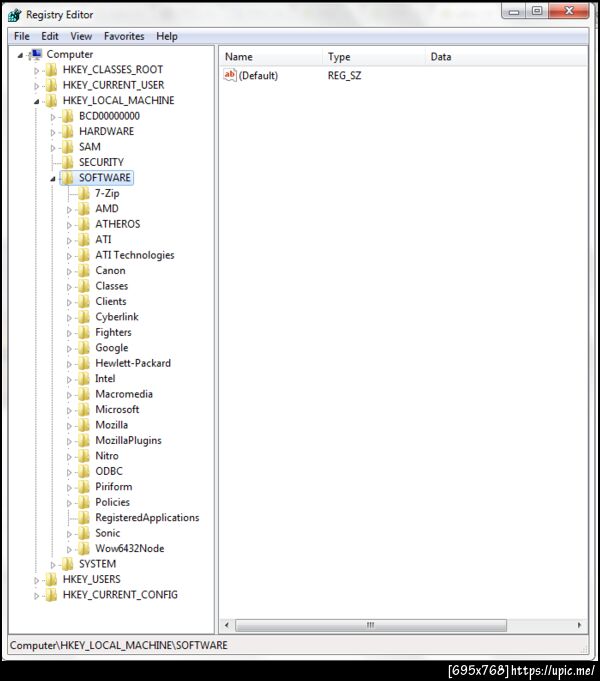Click the SECURITY folder icon
The image size is (600, 681).
(x=67, y=162)
